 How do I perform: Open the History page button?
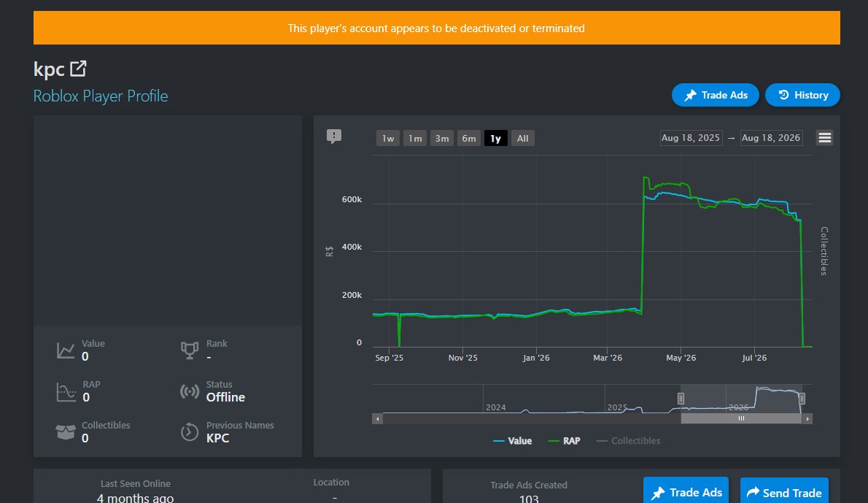802,96
